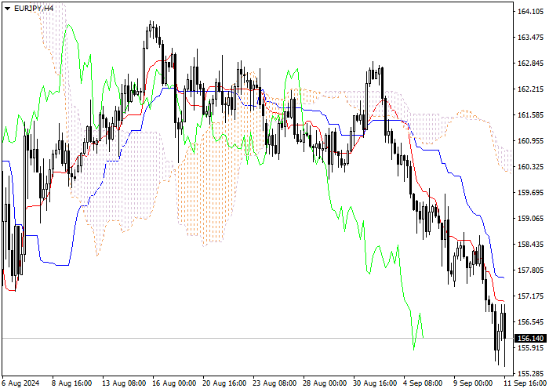Image resolution: width=549 pixels, height=392 pixels.
Task: Click the 158.435 price axis label
Action: (530, 245)
